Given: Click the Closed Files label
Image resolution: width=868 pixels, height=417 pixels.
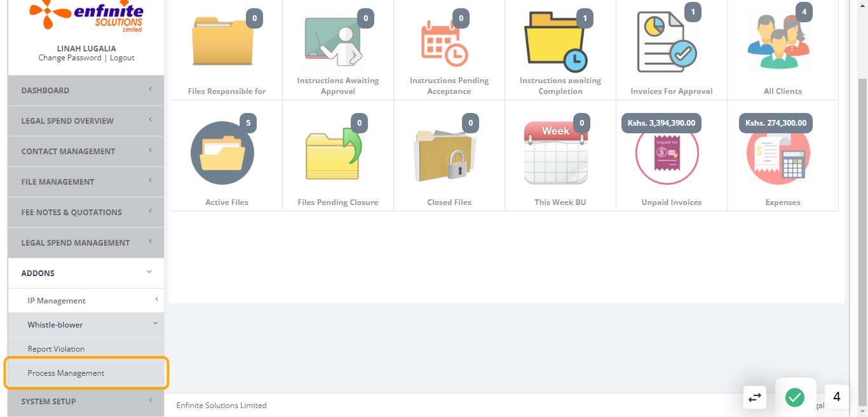Looking at the screenshot, I should point(449,202).
